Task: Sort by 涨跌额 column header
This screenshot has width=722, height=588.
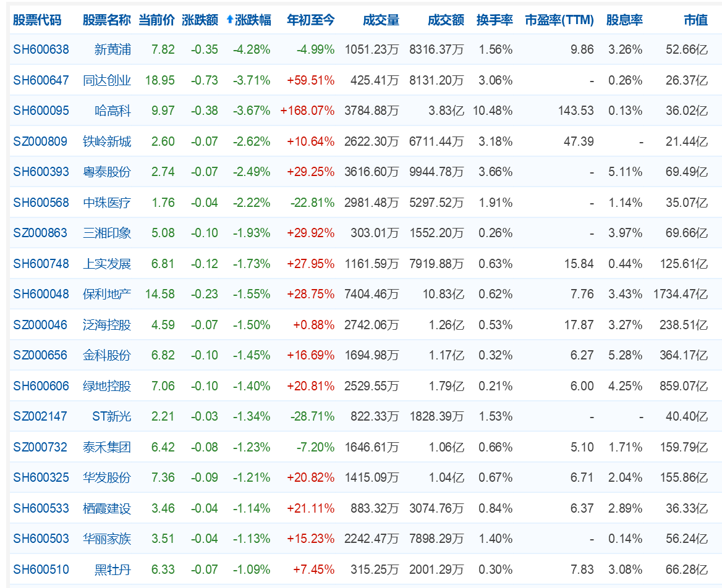Action: (x=200, y=20)
